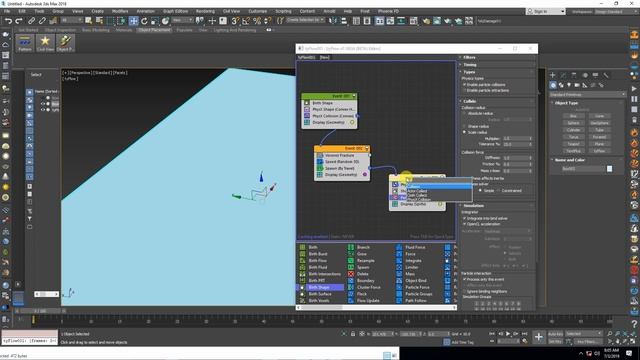
Task: Click Voronoi Fracture operator in Event 002
Action: pyautogui.click(x=340, y=156)
